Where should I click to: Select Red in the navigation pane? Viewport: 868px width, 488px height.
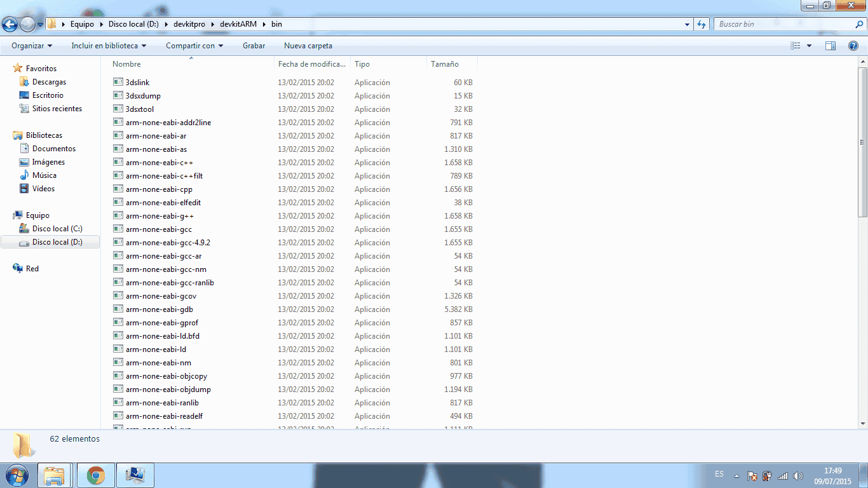pos(32,269)
